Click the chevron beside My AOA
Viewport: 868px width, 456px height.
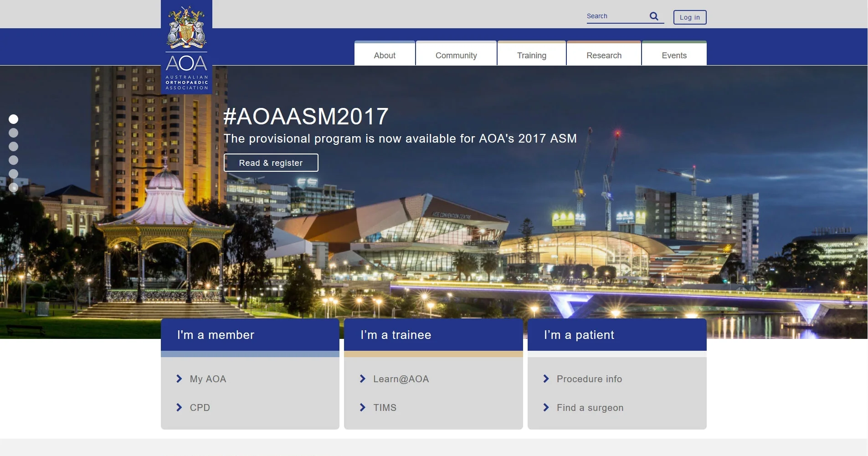(x=179, y=379)
